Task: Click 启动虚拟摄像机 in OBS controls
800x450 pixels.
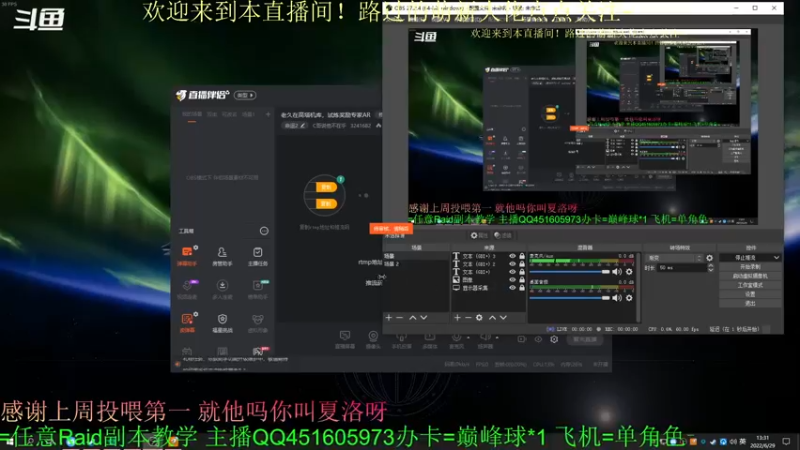Action: (x=750, y=276)
